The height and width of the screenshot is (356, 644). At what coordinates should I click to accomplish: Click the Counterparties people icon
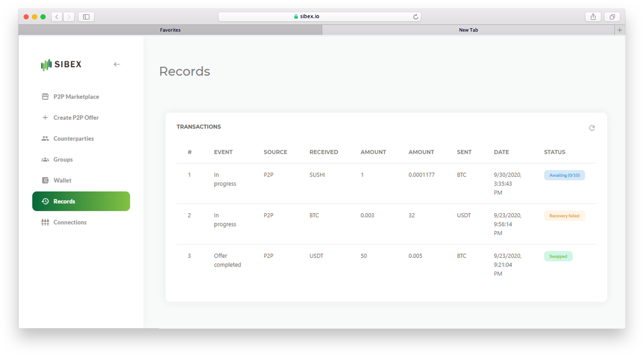45,139
